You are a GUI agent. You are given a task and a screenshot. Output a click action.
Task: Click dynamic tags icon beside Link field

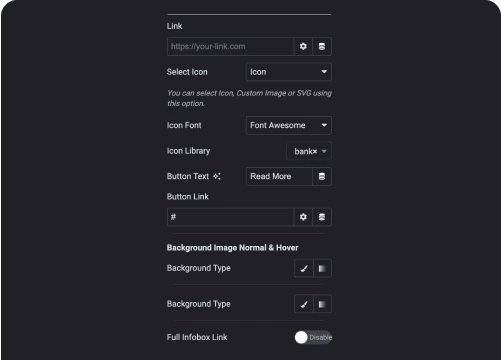[x=322, y=46]
